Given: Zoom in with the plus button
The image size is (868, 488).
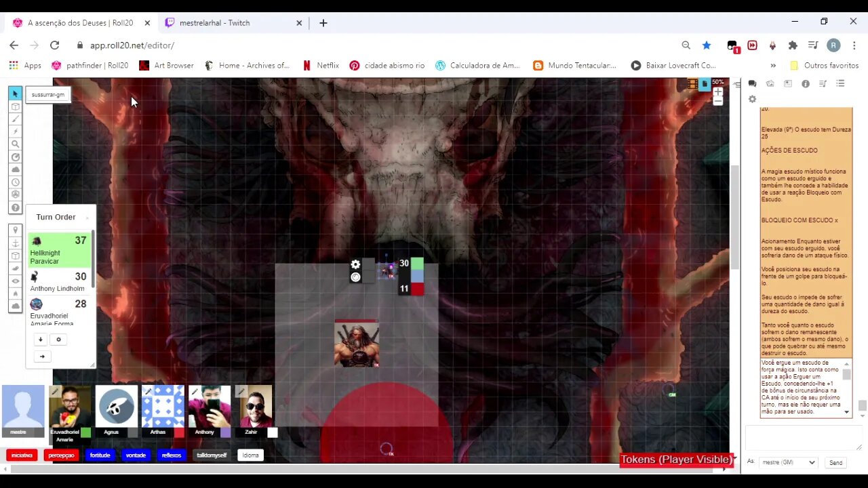Looking at the screenshot, I should pos(718,91).
